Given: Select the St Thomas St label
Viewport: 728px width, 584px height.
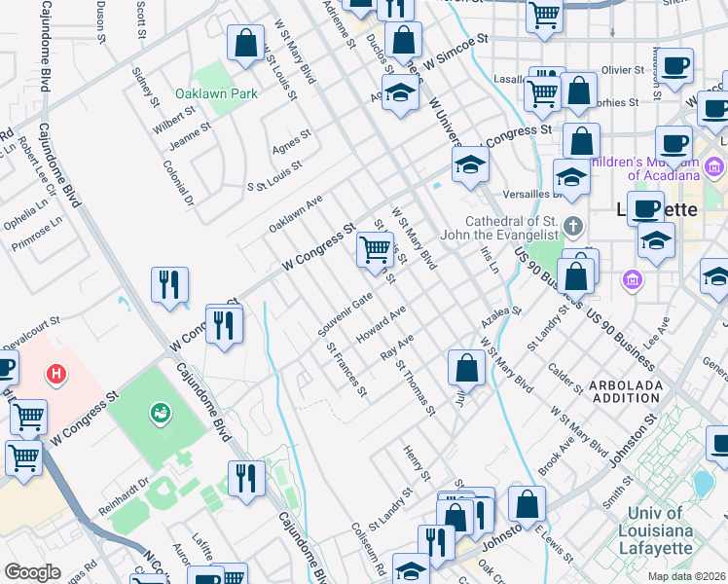Looking at the screenshot, I should click(416, 388).
